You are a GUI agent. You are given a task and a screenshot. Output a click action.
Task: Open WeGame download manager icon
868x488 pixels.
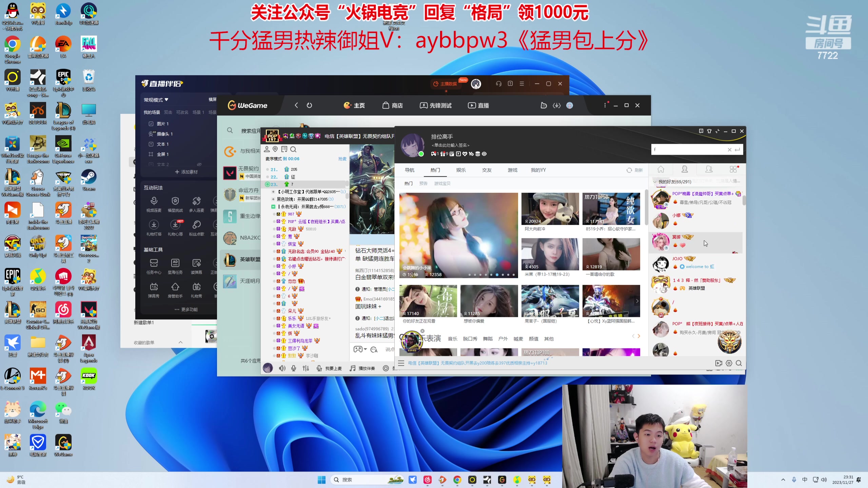(x=557, y=105)
